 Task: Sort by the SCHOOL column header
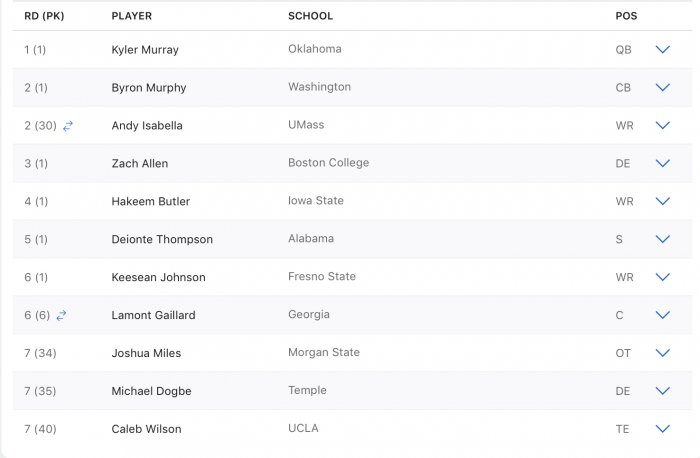point(310,16)
